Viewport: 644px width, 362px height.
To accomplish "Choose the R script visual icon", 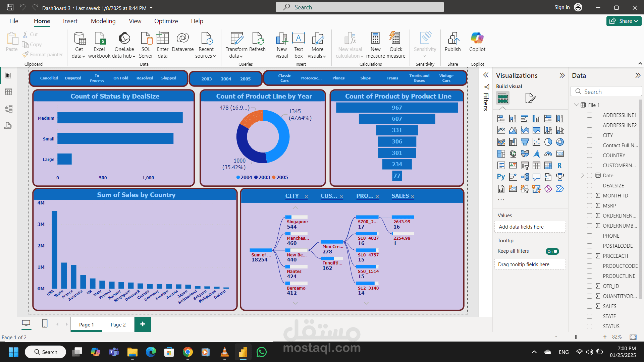I will tap(559, 165).
